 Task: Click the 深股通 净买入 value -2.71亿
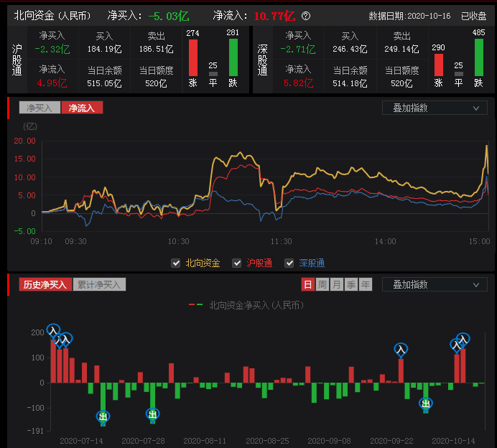[298, 49]
